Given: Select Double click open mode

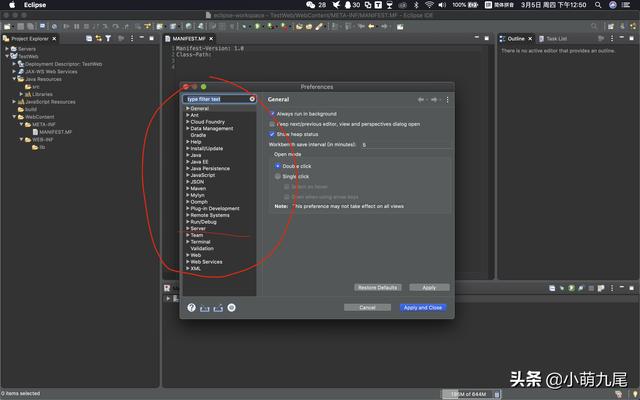Looking at the screenshot, I should tap(278, 166).
